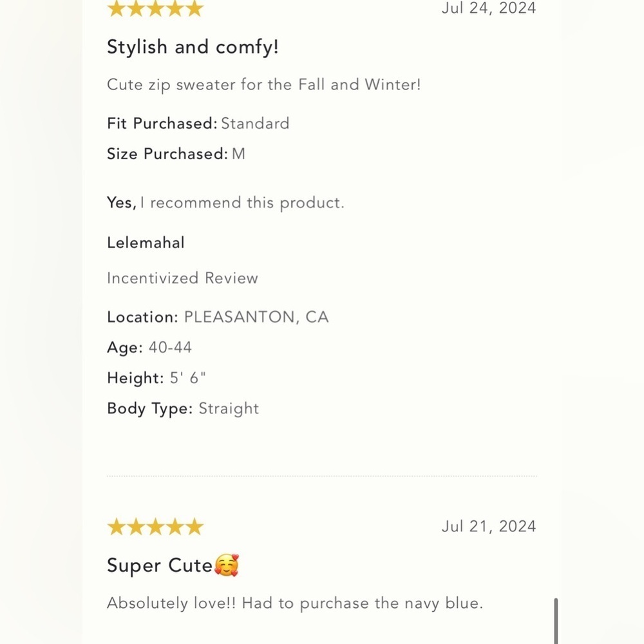Click the Stylish and comfy! review title
The image size is (644, 644).
click(x=193, y=47)
